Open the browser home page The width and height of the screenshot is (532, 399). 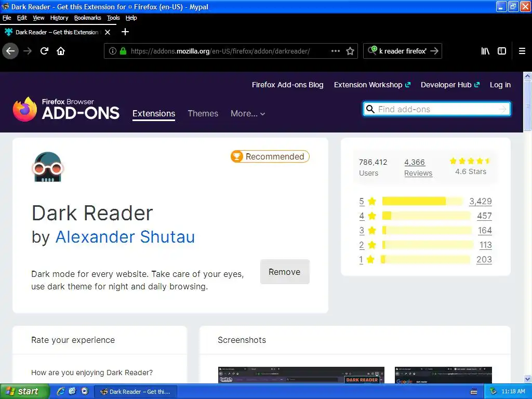click(x=61, y=51)
